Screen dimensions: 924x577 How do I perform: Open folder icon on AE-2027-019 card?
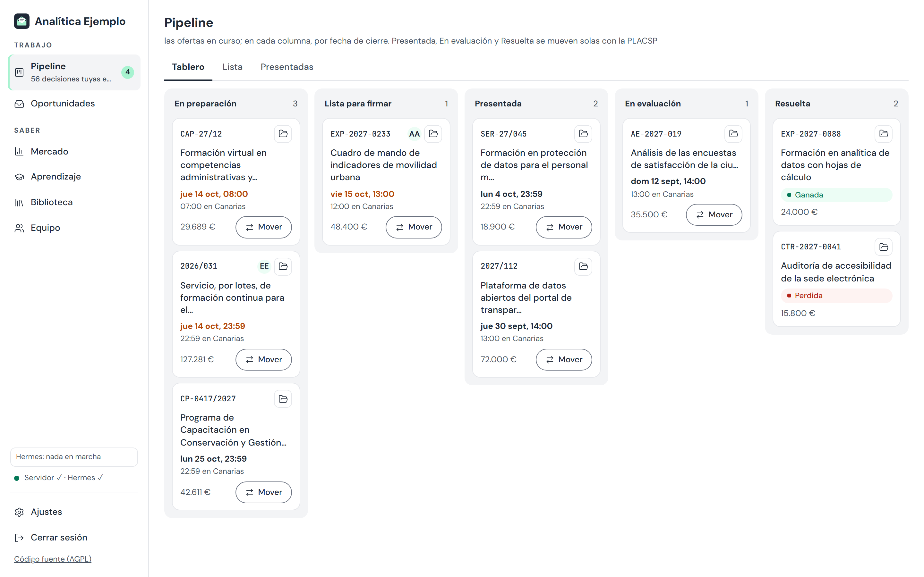[x=733, y=134]
